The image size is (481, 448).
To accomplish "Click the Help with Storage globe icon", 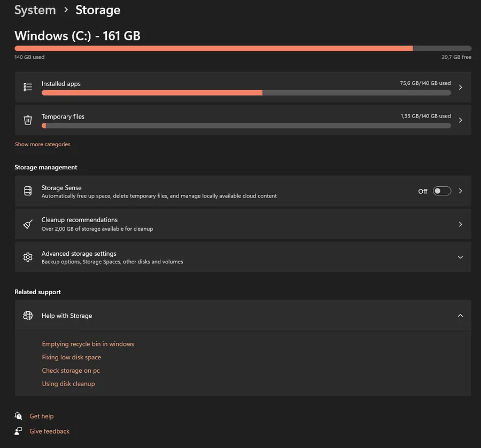I will click(28, 316).
